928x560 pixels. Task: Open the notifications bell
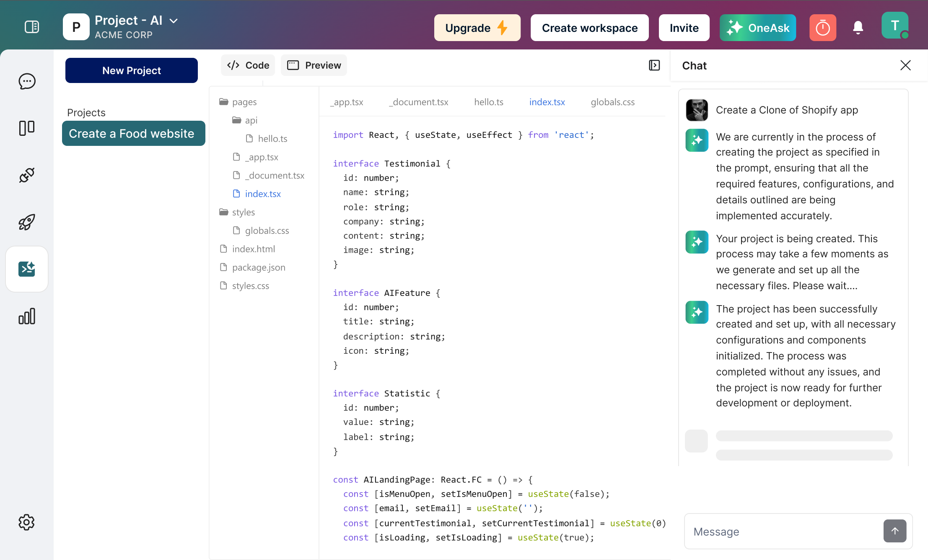tap(858, 28)
